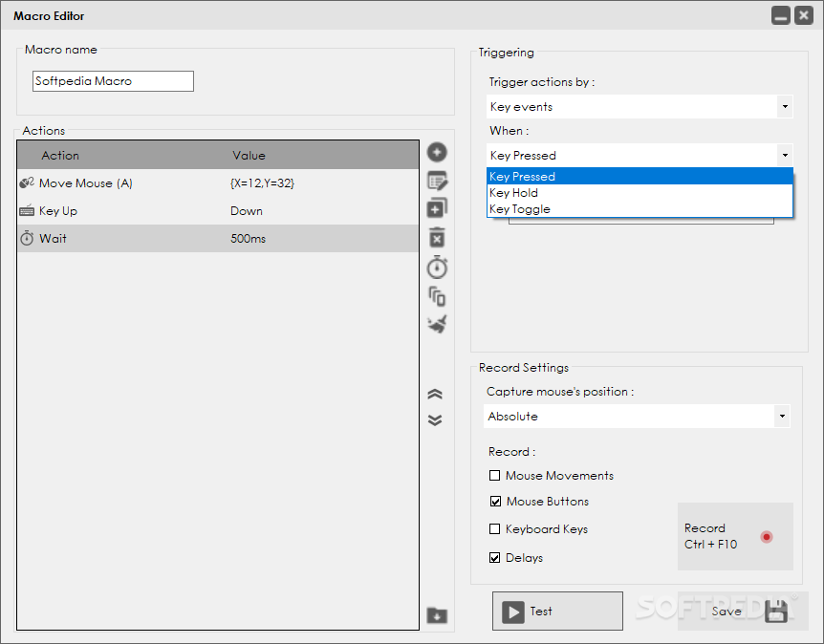The image size is (824, 644).
Task: Click the Macro name input field
Action: [x=113, y=81]
